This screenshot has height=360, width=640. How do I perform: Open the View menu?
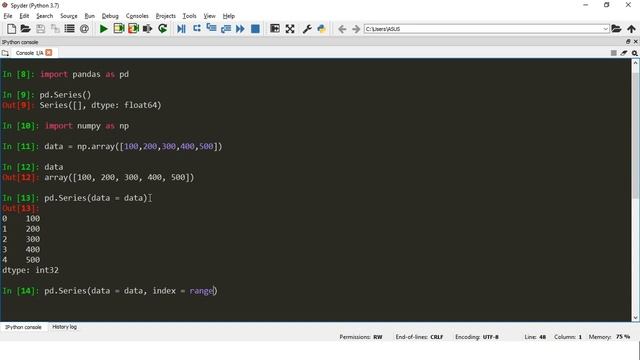click(209, 16)
